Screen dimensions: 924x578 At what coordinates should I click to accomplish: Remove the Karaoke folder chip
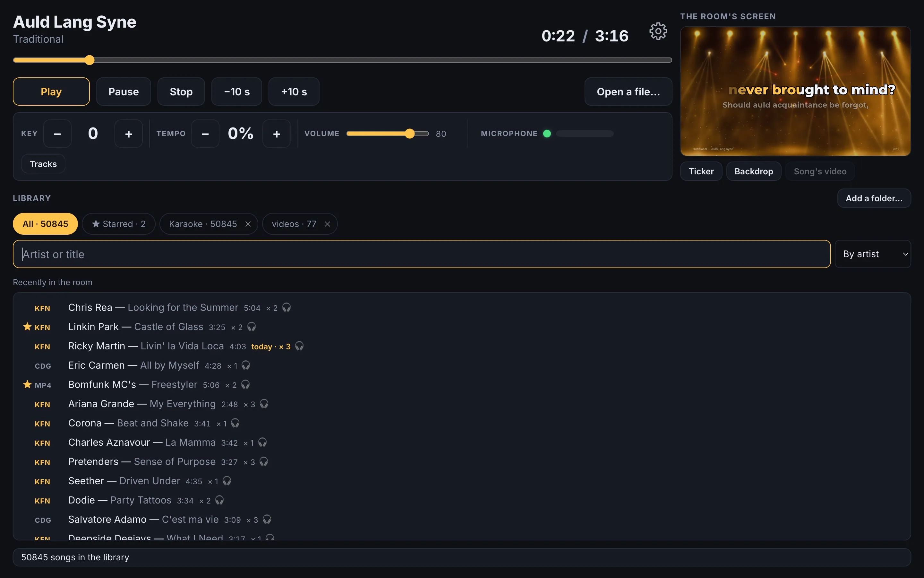tap(248, 224)
